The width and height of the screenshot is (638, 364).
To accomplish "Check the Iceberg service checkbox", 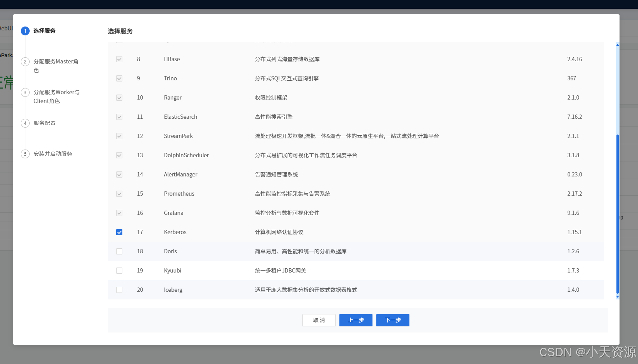I will click(x=119, y=290).
